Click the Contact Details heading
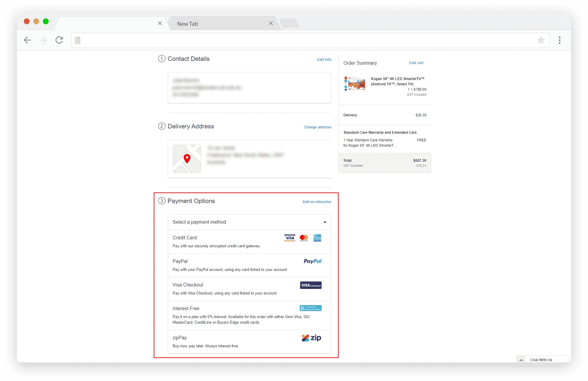This screenshot has height=381, width=588. coord(189,59)
